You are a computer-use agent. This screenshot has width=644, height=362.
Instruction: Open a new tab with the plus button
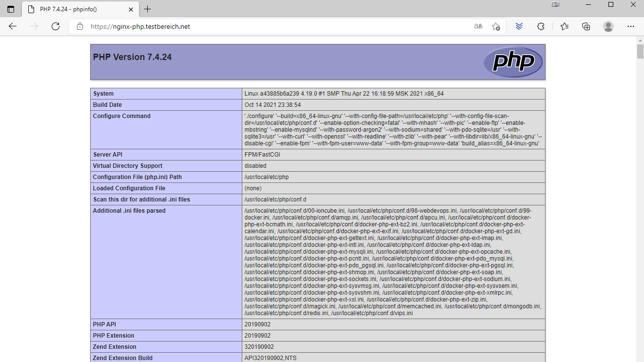coord(148,9)
